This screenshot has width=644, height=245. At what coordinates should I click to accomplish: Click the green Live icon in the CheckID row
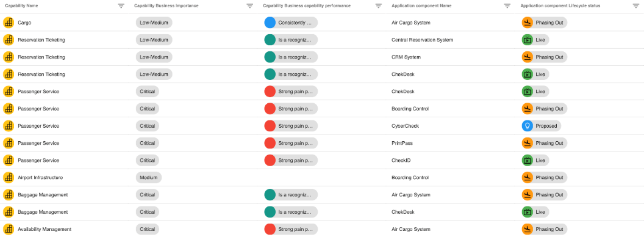tap(528, 160)
